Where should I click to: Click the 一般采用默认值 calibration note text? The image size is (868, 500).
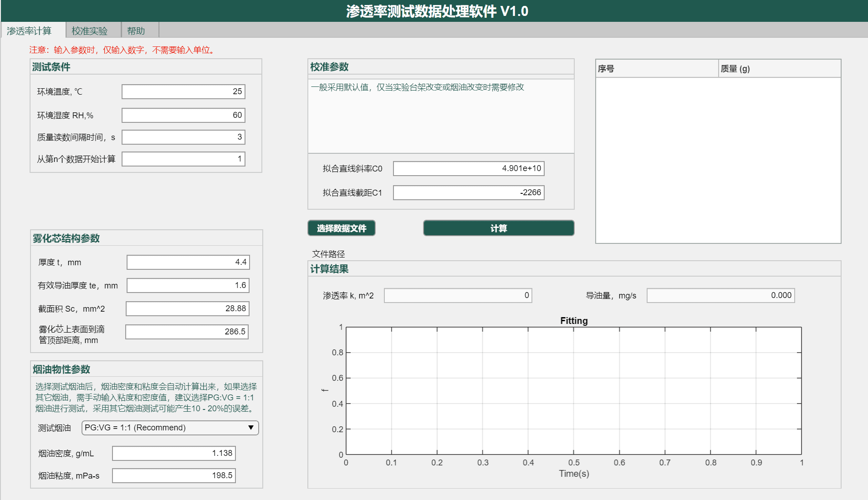point(418,87)
